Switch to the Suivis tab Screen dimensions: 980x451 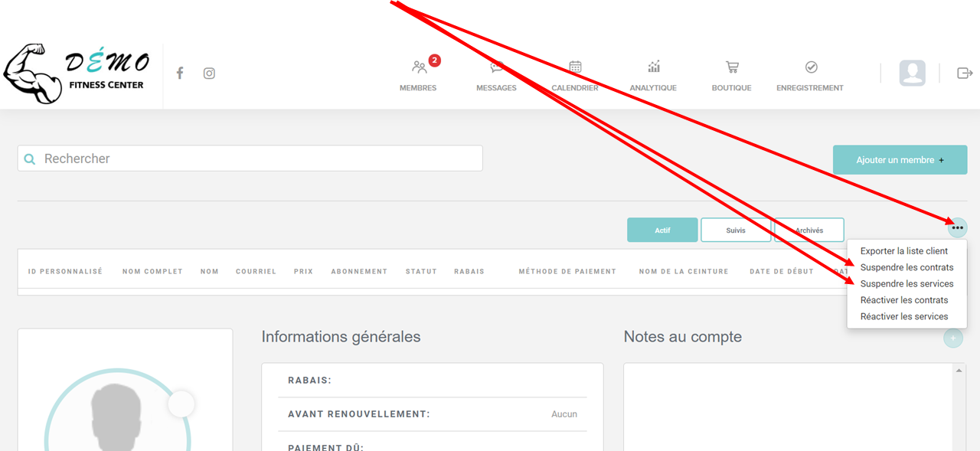736,230
